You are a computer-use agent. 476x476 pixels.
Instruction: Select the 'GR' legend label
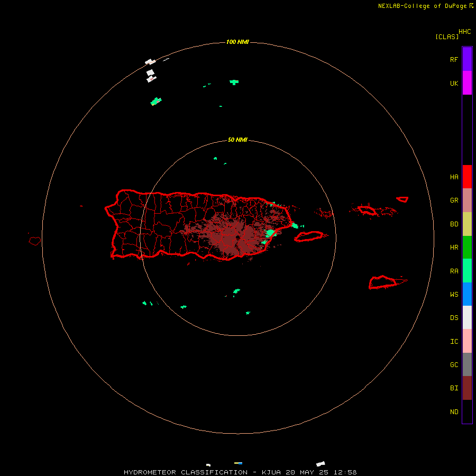(x=454, y=200)
